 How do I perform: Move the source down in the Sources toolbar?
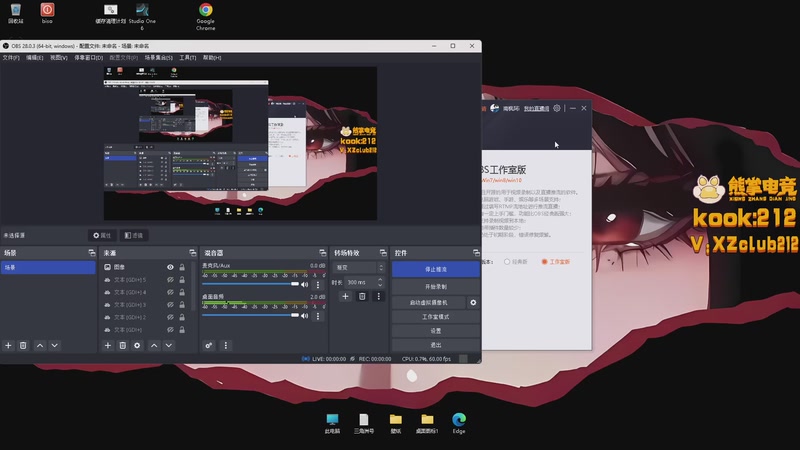(x=169, y=345)
